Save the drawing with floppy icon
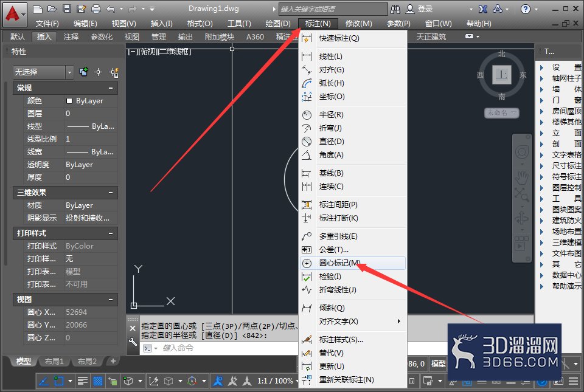Viewport: 584px width, 392px height. click(x=67, y=9)
